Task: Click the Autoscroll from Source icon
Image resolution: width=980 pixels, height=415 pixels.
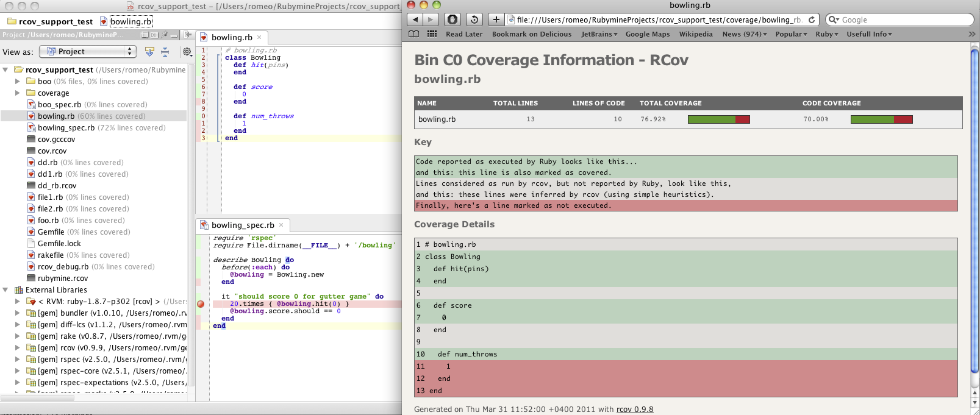Action: (x=149, y=52)
